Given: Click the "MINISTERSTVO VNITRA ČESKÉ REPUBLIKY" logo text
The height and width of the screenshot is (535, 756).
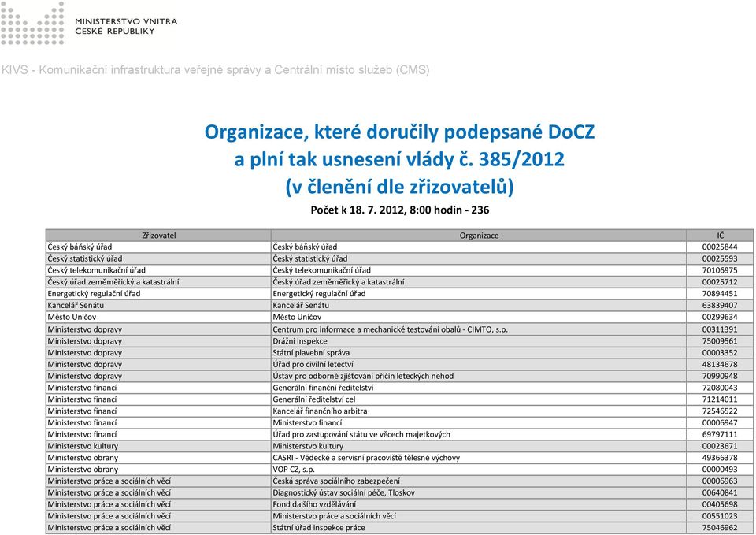Looking at the screenshot, I should 126,26.
